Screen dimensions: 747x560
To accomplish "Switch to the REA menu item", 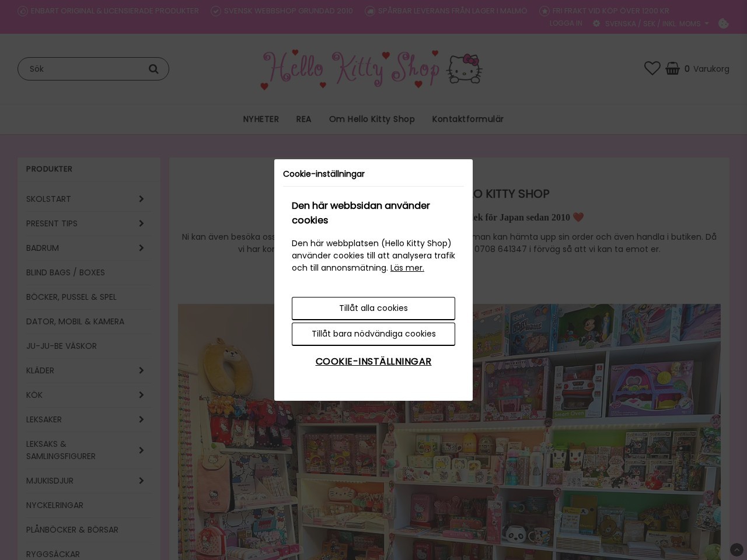I will click(x=303, y=119).
